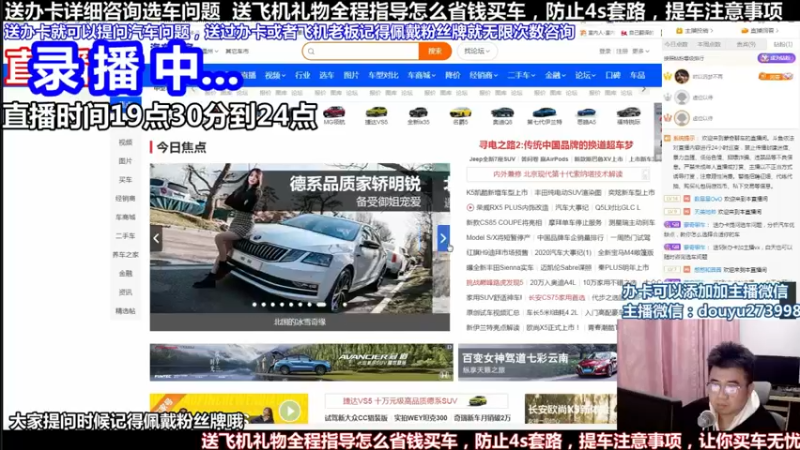Open the 直播回看 link above chat
The width and height of the screenshot is (800, 450).
pyautogui.click(x=760, y=31)
